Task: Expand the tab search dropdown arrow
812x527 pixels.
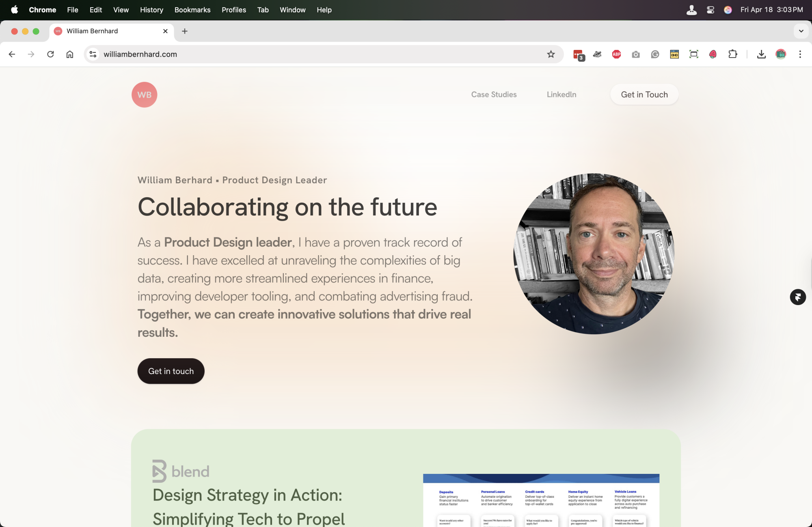Action: [x=801, y=31]
